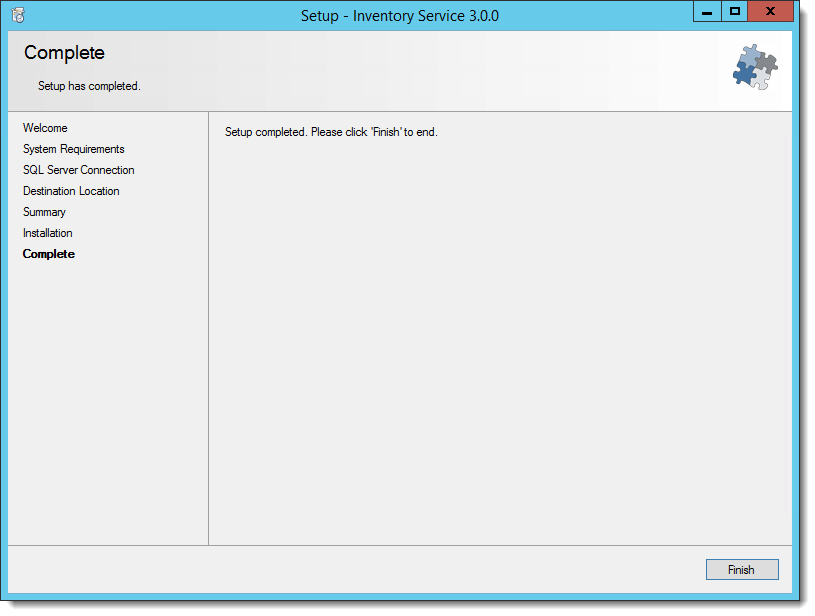
Task: Click the large Complete heading
Action: click(x=64, y=53)
